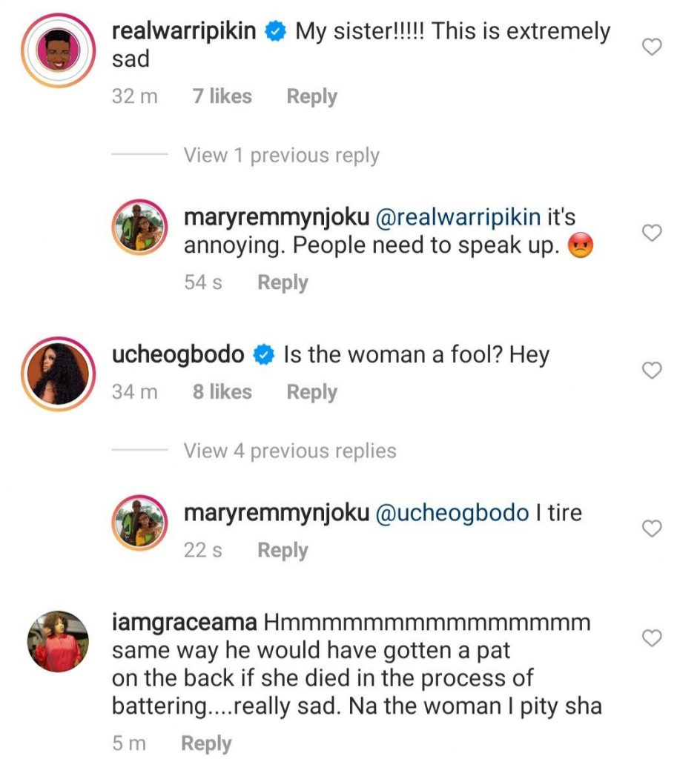Tap heart beside maryremmynjoku's 'I tire' reply
This screenshot has height=759, width=700.
pos(651,528)
